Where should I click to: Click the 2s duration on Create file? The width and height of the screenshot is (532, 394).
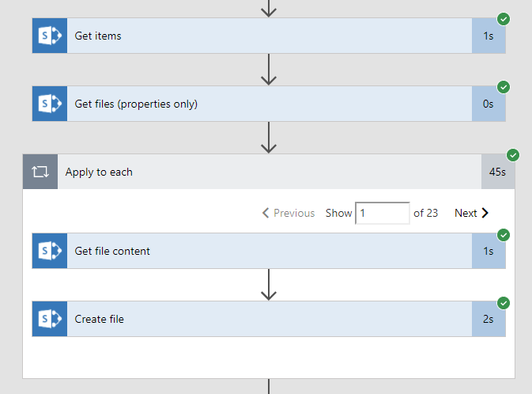489,319
